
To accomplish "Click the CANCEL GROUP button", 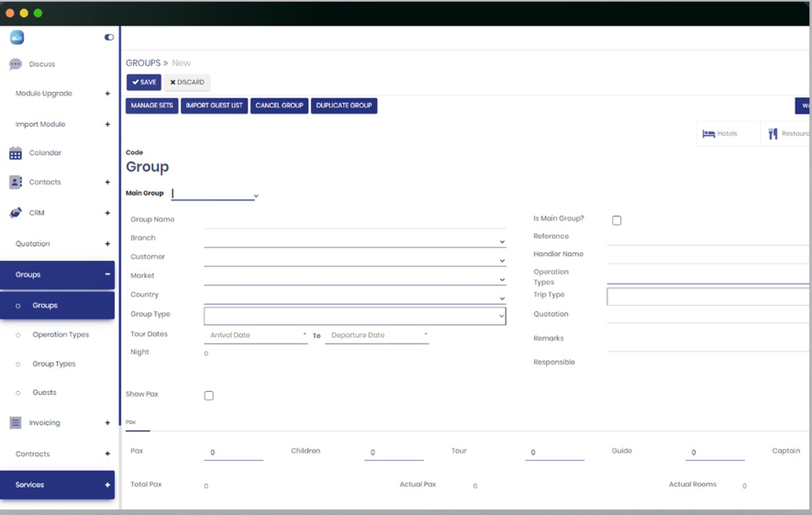I will 279,106.
